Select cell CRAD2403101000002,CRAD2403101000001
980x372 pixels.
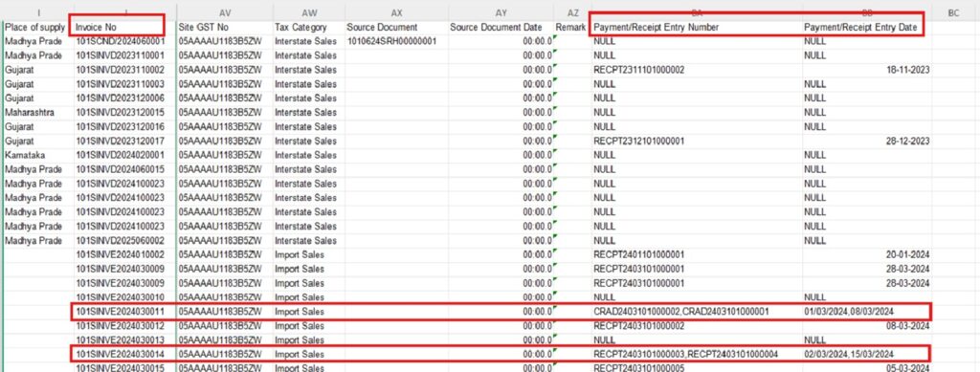[697, 312]
